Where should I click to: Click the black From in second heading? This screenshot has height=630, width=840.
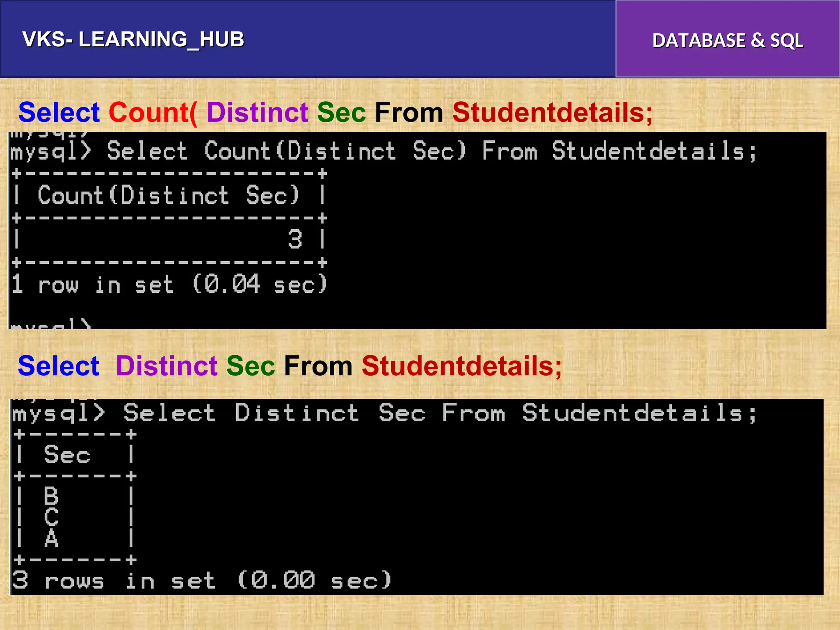click(318, 366)
